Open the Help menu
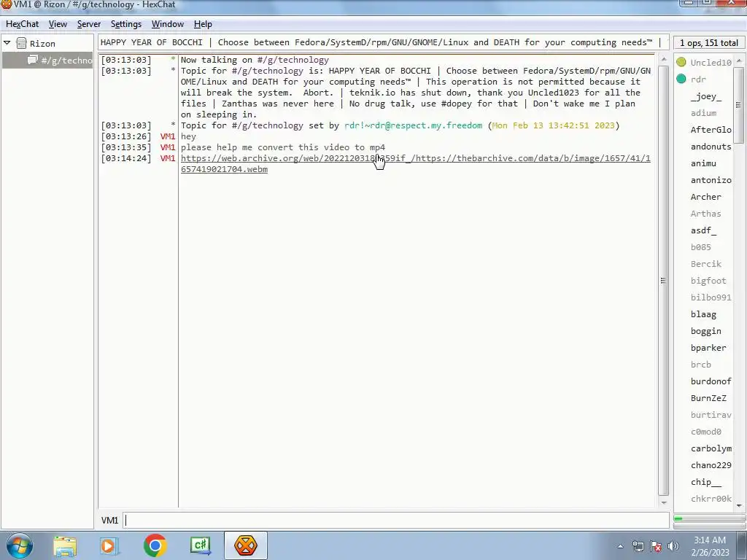 click(203, 24)
